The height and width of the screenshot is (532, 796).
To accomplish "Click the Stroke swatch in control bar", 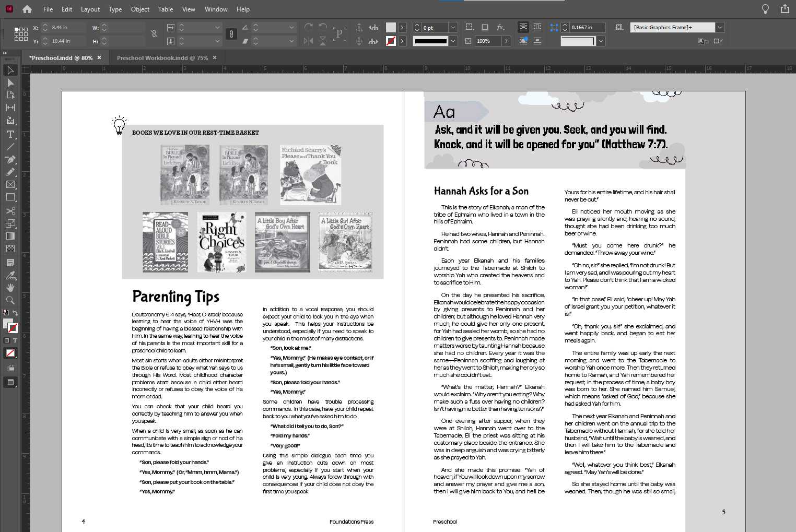I will [x=391, y=41].
